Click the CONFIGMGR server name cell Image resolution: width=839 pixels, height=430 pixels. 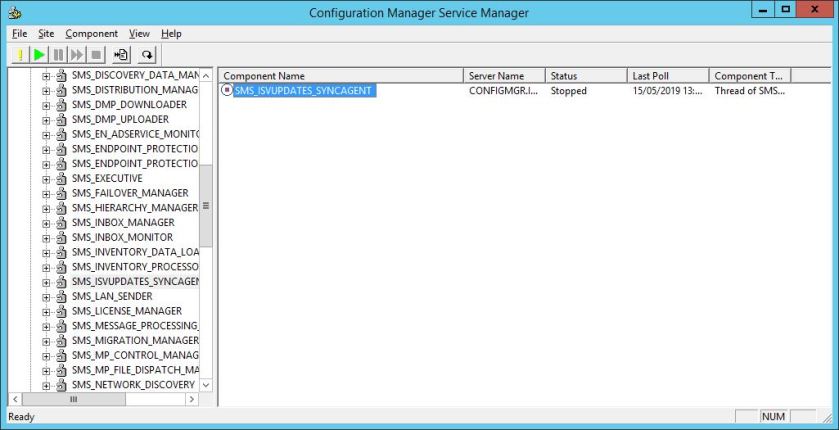[x=504, y=91]
